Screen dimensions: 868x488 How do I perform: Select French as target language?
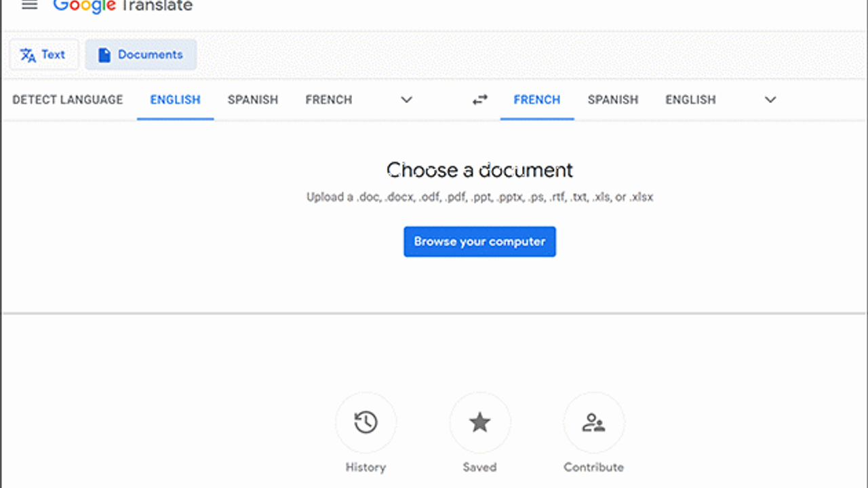pos(537,100)
